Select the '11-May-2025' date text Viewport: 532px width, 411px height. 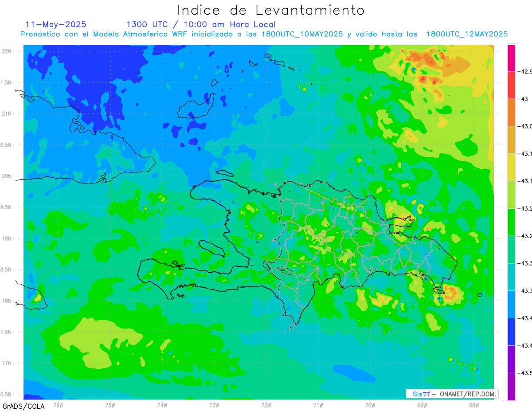click(x=56, y=24)
